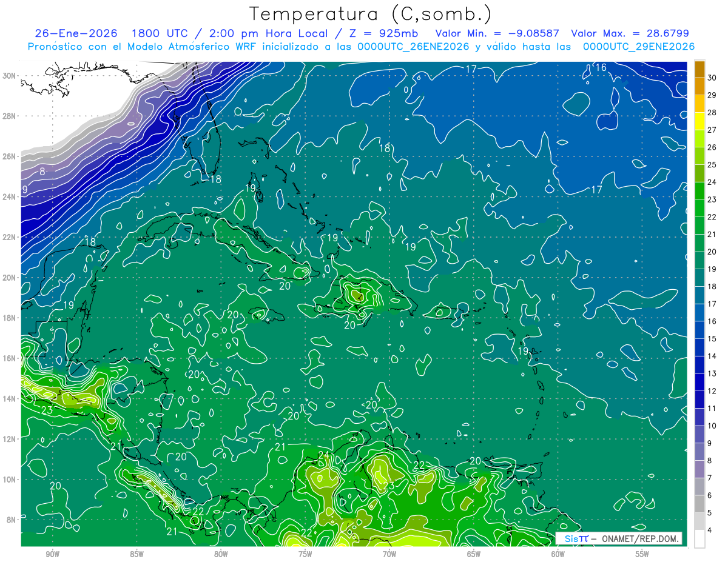The width and height of the screenshot is (728, 562).
Task: Click the dark orange swatch above 30
Action: pyautogui.click(x=699, y=69)
